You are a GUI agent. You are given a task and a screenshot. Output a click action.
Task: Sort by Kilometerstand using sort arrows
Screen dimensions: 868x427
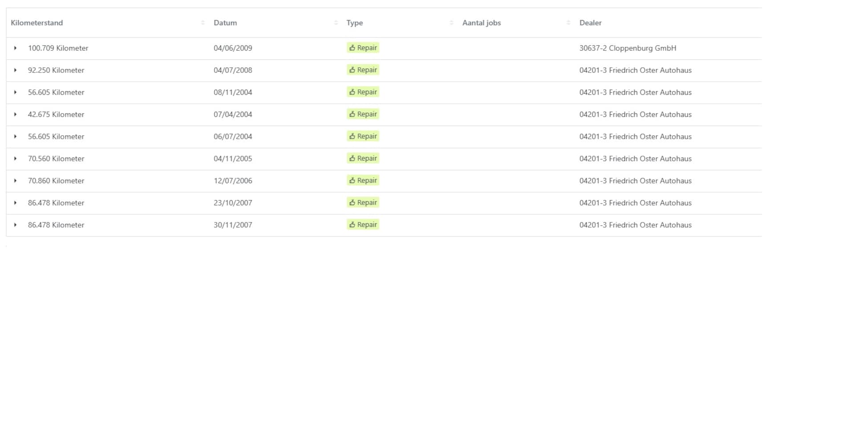203,23
